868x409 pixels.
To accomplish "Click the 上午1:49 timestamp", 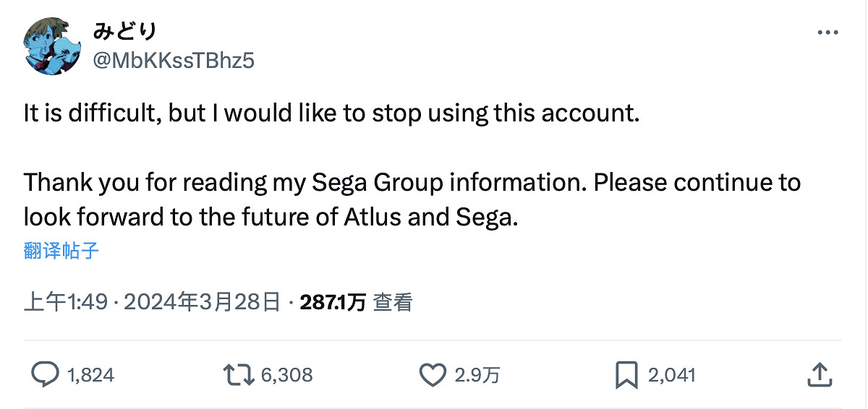I will click(x=66, y=302).
